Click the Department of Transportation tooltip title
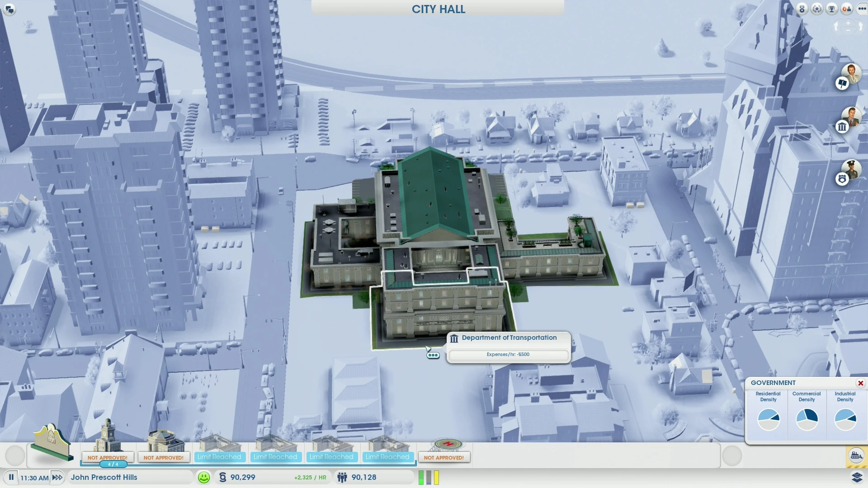Viewport: 868px width, 488px height. pyautogui.click(x=509, y=338)
